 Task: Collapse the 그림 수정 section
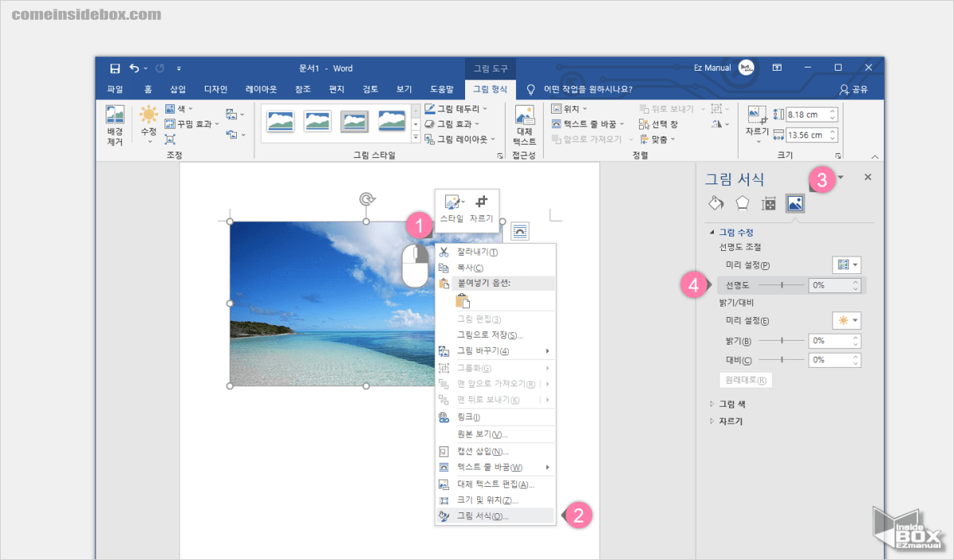(712, 233)
